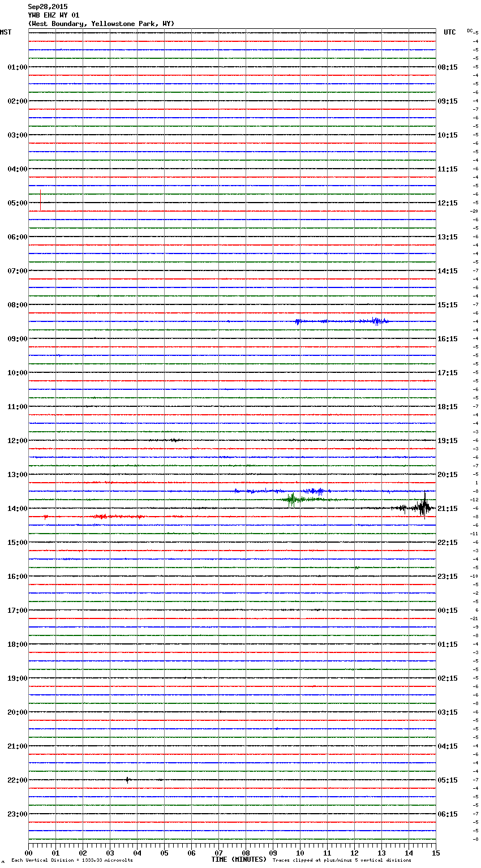Viewport: 481px width, 868px height.
Task: Select the 03:00 MST row label
Action: point(17,135)
